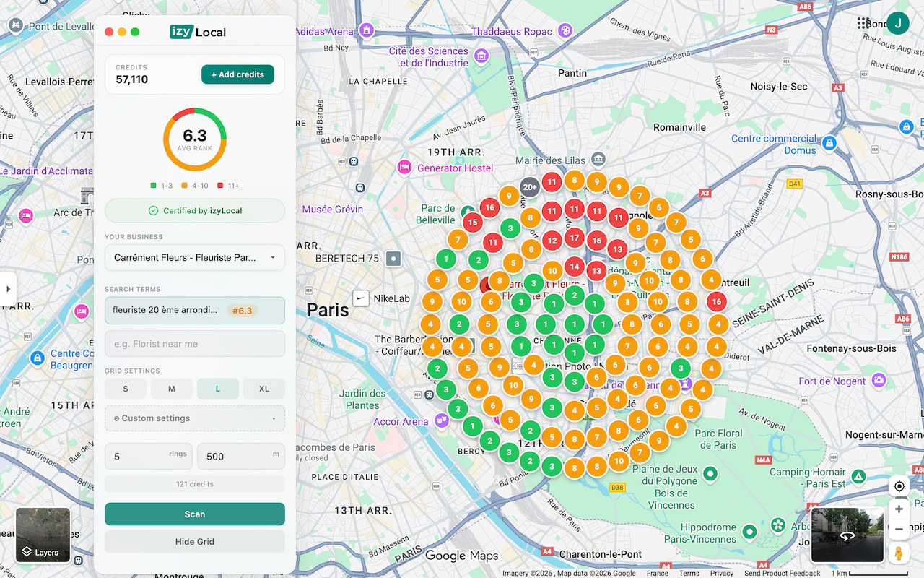Click the NikeLab store marker
924x578 pixels.
[360, 298]
